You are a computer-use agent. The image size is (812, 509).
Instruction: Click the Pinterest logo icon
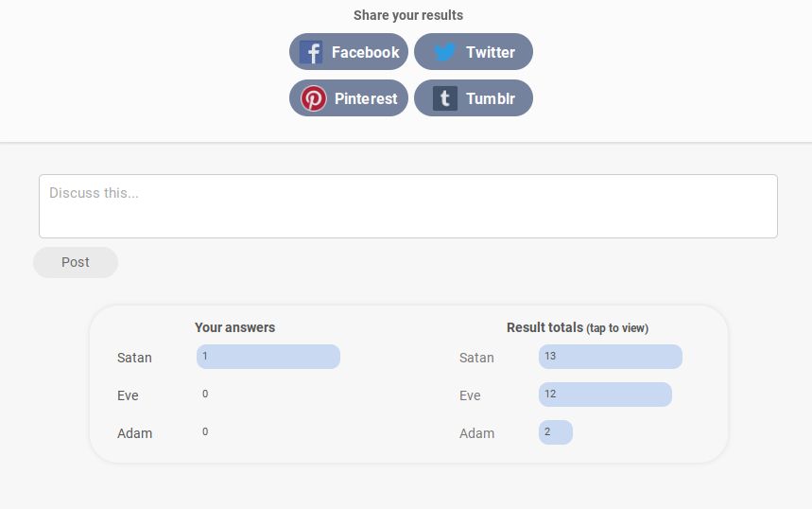coord(313,98)
